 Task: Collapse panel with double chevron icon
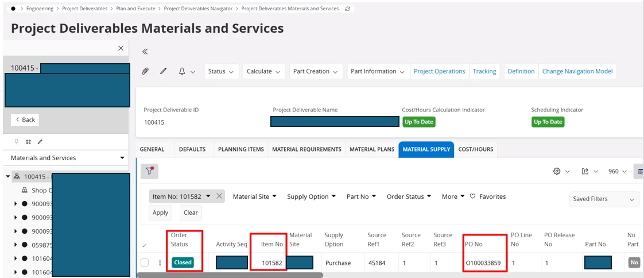(x=145, y=51)
